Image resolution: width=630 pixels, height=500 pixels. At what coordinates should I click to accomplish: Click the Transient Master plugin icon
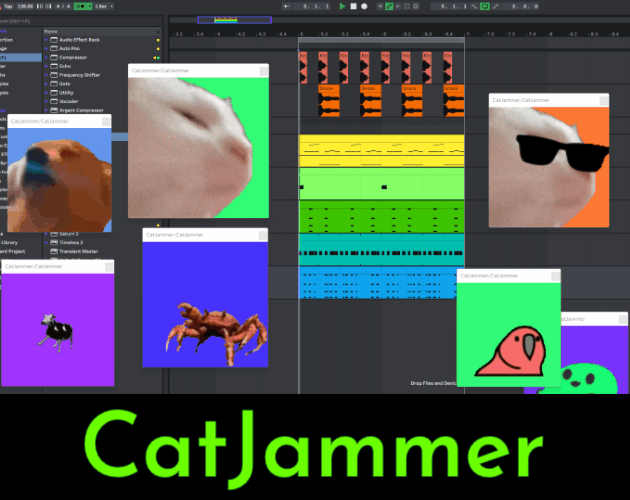pos(54,251)
